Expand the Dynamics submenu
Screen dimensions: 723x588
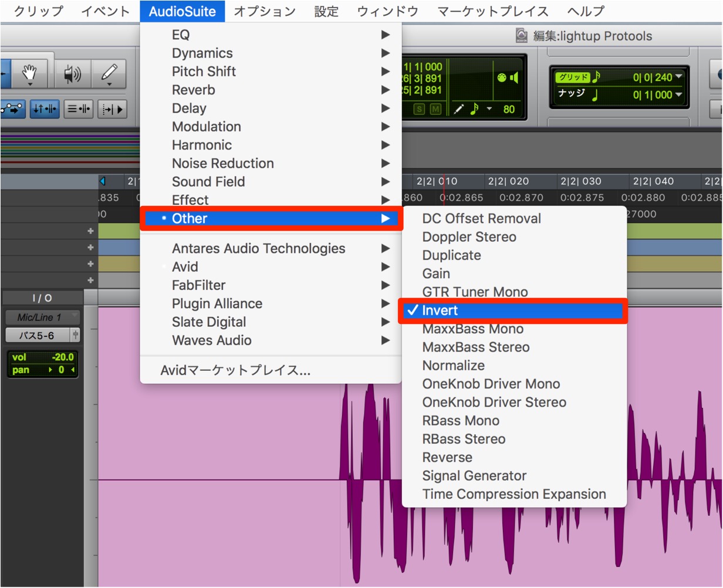click(x=271, y=53)
